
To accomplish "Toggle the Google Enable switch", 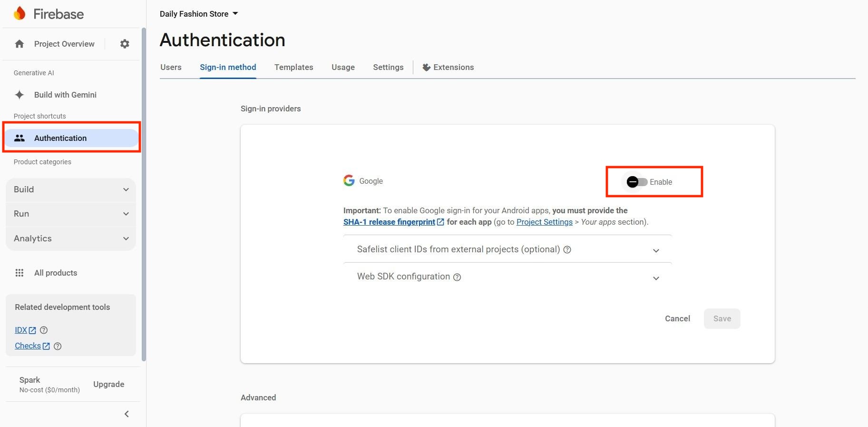I will click(x=637, y=182).
